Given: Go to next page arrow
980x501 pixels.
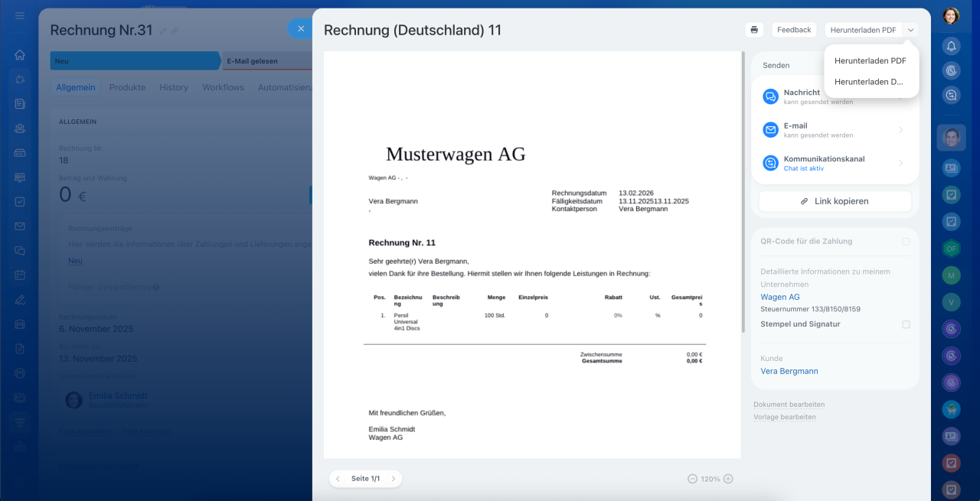Looking at the screenshot, I should point(393,479).
